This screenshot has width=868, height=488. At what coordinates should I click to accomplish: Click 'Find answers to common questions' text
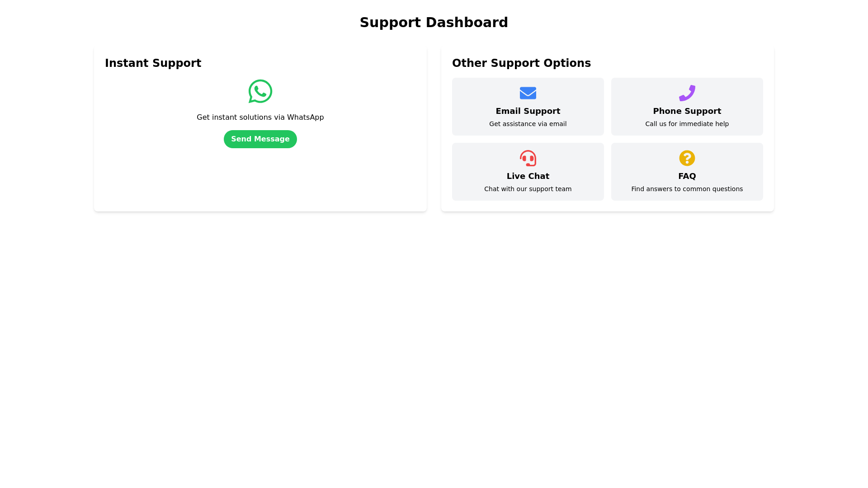point(687,189)
